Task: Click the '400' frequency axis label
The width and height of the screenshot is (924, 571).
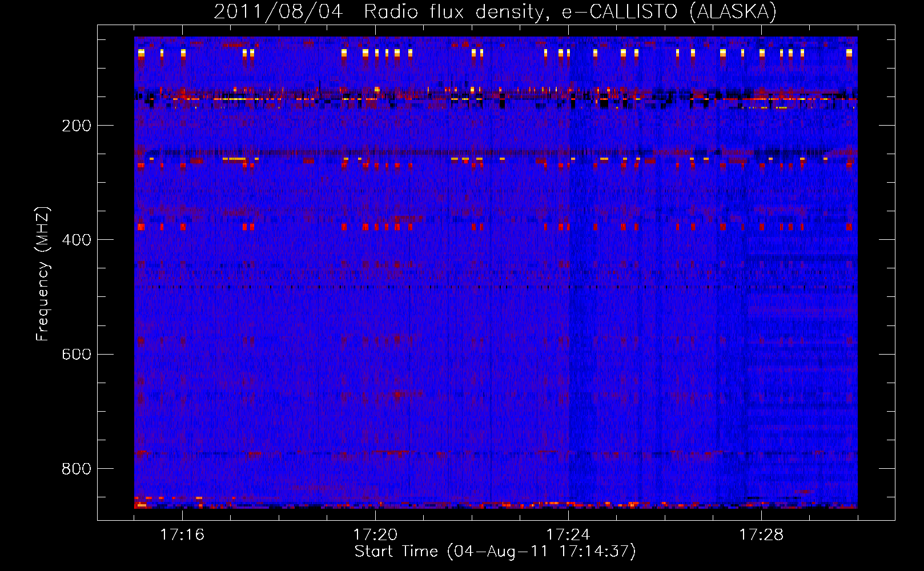Action: click(x=76, y=240)
